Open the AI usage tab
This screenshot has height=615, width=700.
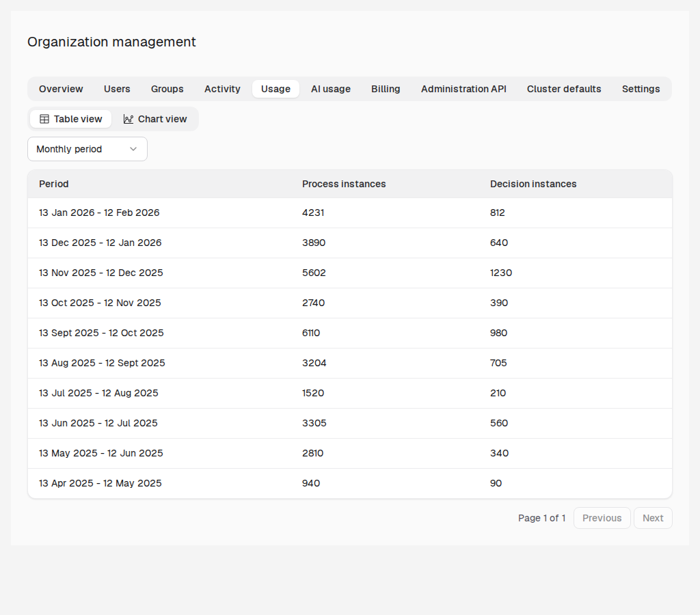pos(331,89)
